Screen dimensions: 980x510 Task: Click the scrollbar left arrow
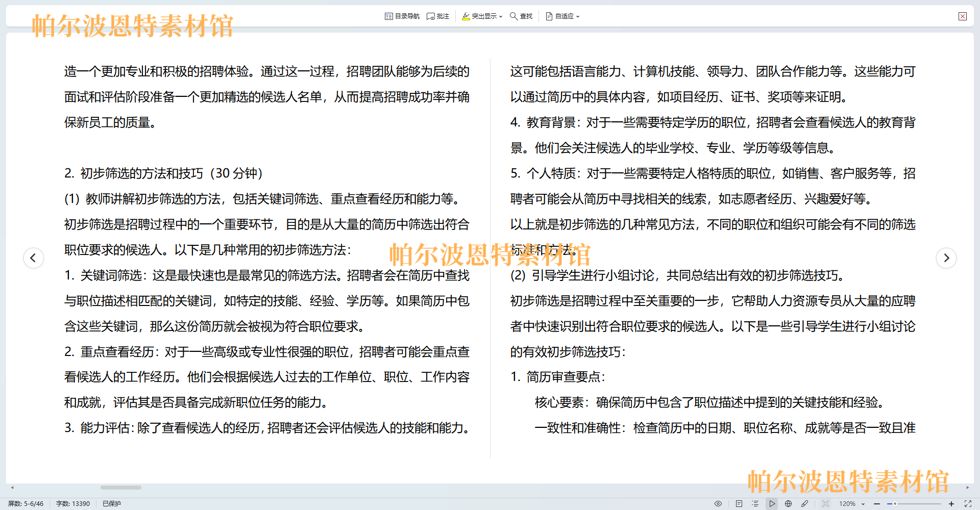(x=12, y=488)
